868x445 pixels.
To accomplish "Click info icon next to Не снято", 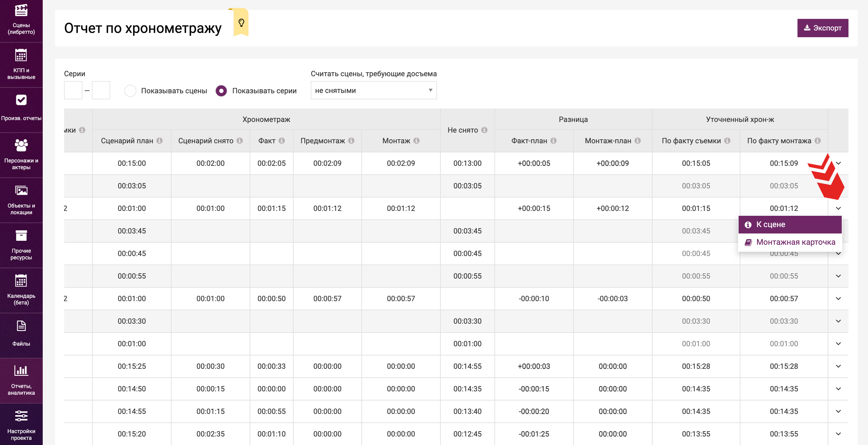I will pos(484,130).
